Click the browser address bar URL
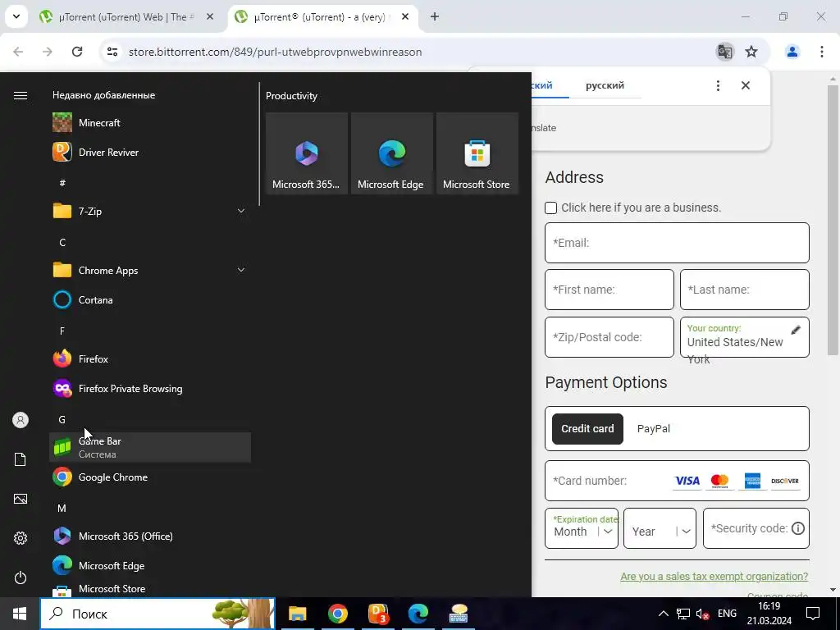This screenshot has width=840, height=630. (x=275, y=52)
